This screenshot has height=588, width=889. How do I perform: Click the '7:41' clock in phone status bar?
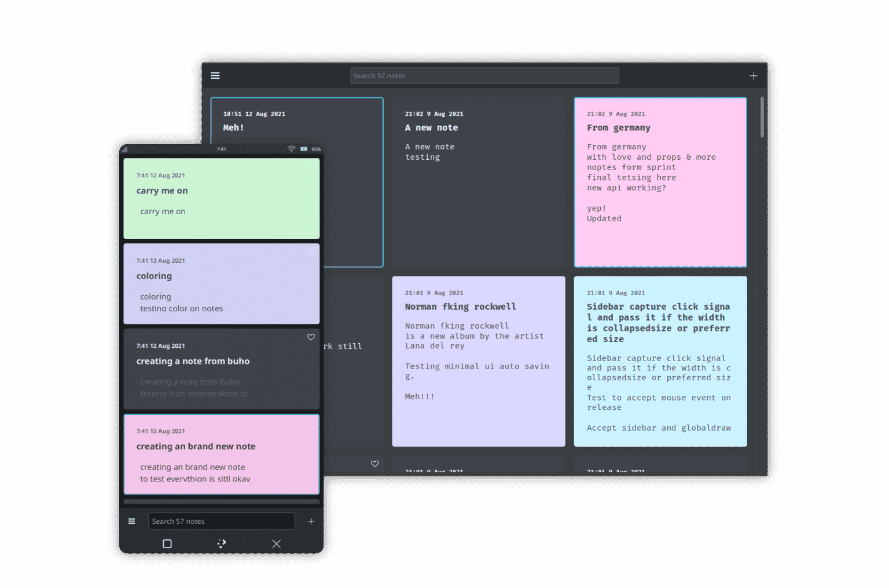[222, 149]
